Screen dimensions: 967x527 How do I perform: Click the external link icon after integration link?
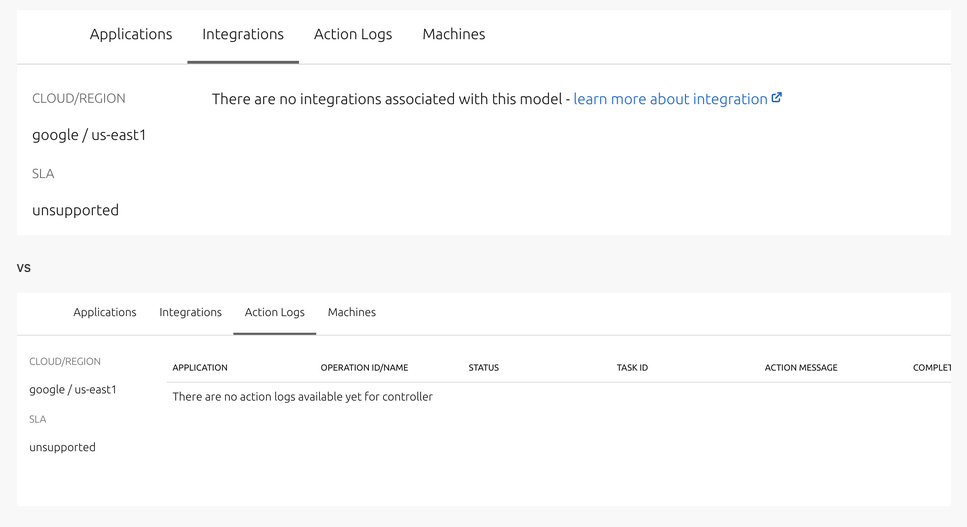(x=777, y=98)
